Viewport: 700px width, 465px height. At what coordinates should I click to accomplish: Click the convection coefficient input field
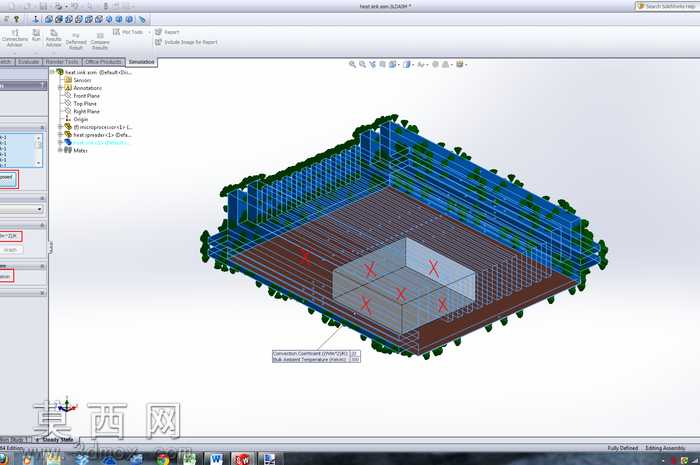(10, 236)
